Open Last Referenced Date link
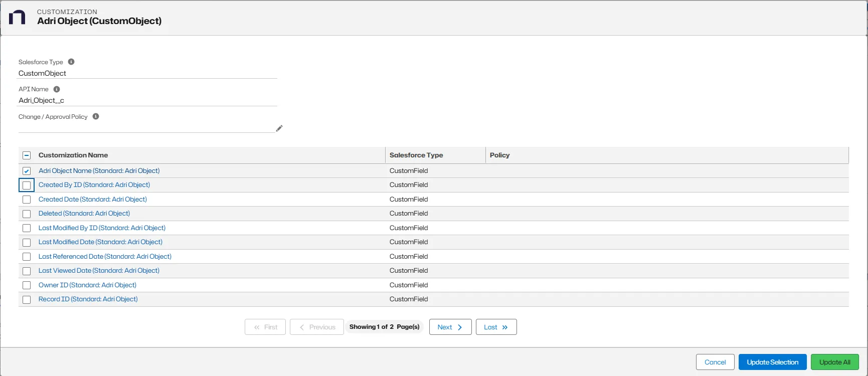The width and height of the screenshot is (868, 376). coord(105,256)
